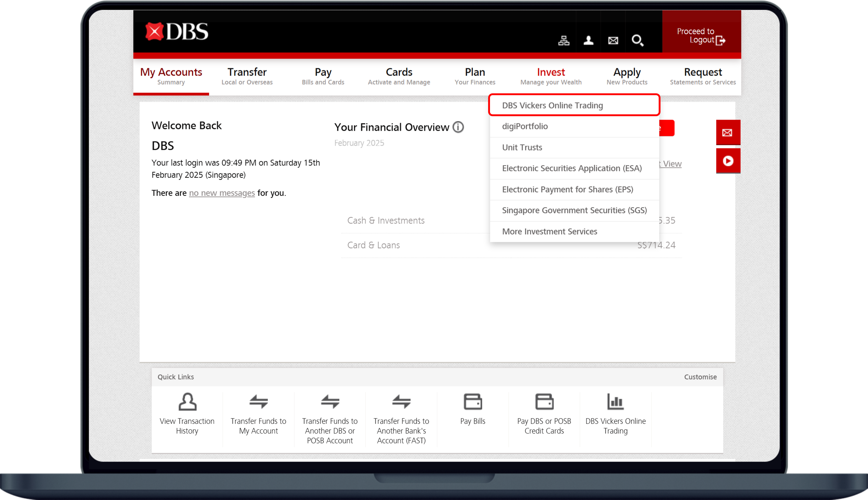This screenshot has width=868, height=500.
Task: Open Transfer Funds to Another Bank's Account (FAST)
Action: click(401, 419)
